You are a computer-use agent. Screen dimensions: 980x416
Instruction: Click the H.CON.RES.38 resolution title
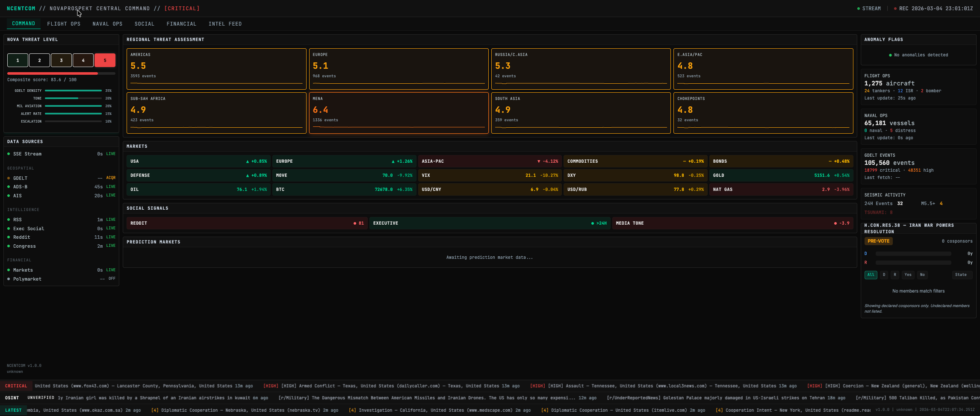click(909, 229)
